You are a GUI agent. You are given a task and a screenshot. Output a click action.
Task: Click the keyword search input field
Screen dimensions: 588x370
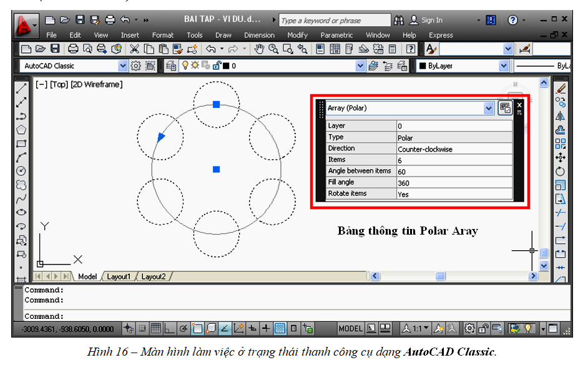tap(335, 21)
